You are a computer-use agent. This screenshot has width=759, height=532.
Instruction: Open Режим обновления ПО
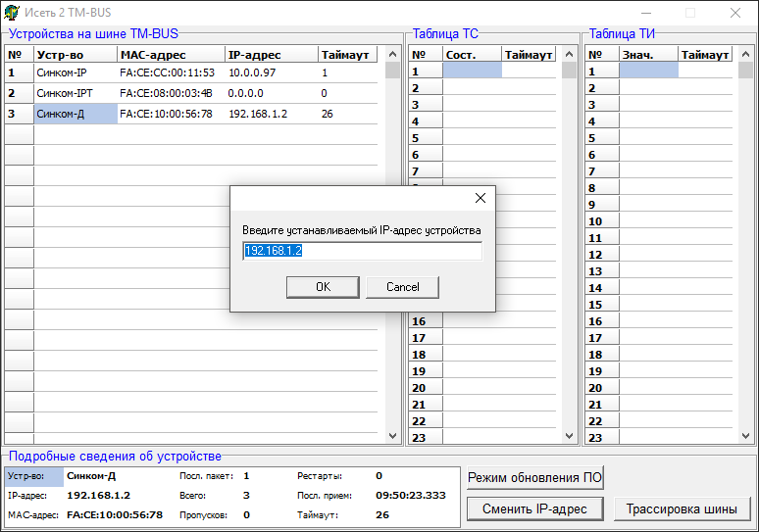tap(534, 478)
